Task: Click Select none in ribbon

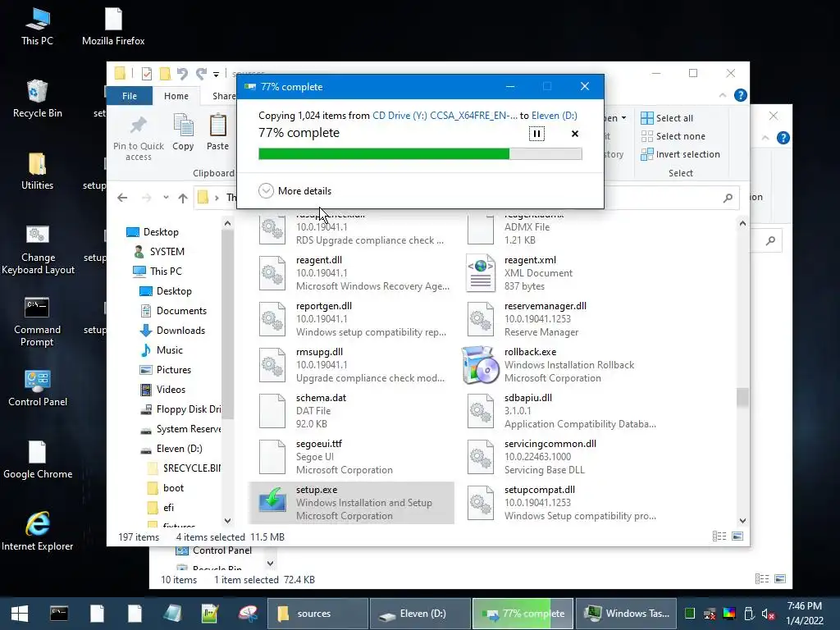Action: click(x=673, y=136)
